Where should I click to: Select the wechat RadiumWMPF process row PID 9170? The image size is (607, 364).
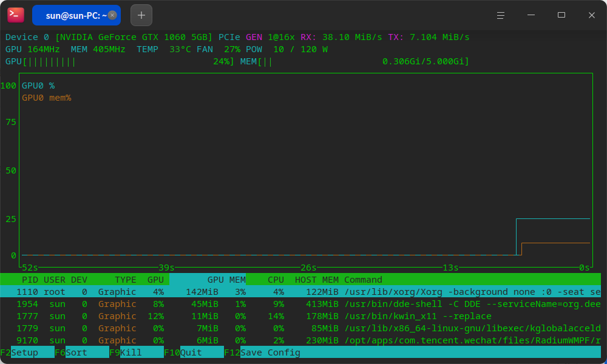tap(300, 340)
